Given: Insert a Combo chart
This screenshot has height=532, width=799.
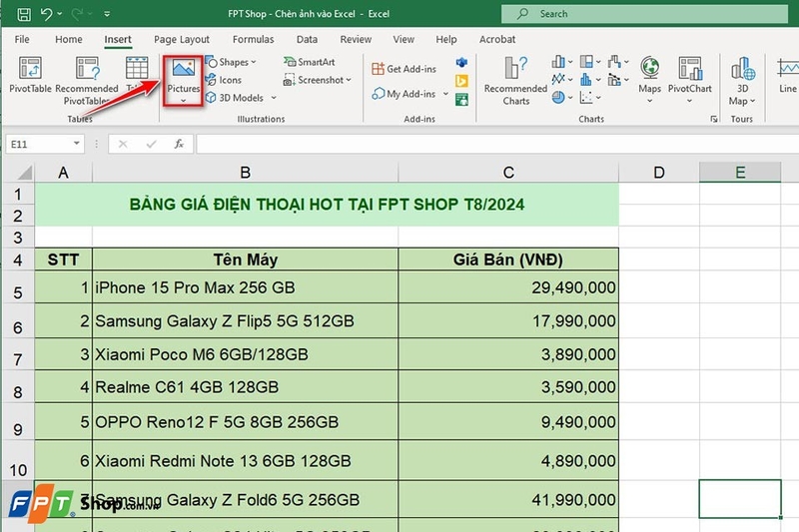Looking at the screenshot, I should 618,80.
